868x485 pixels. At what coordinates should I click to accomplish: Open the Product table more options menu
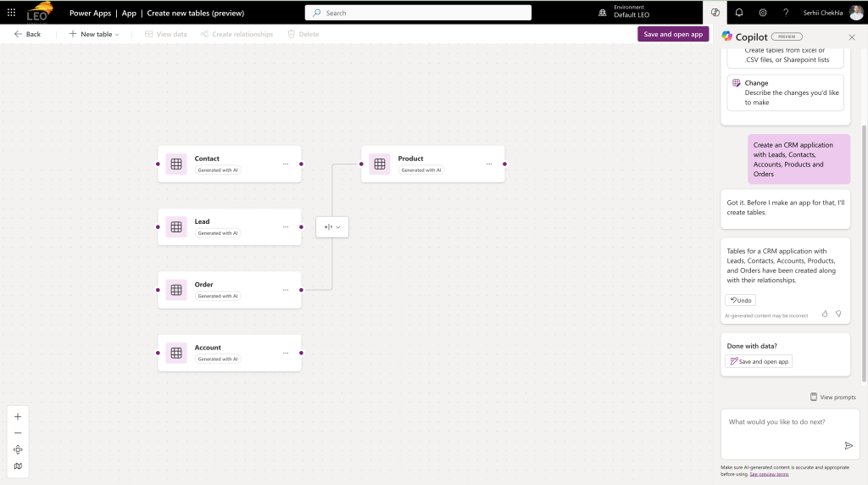[489, 164]
